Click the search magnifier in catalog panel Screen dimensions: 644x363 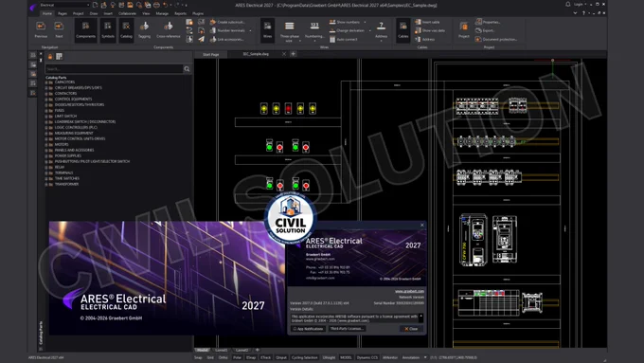(x=187, y=69)
